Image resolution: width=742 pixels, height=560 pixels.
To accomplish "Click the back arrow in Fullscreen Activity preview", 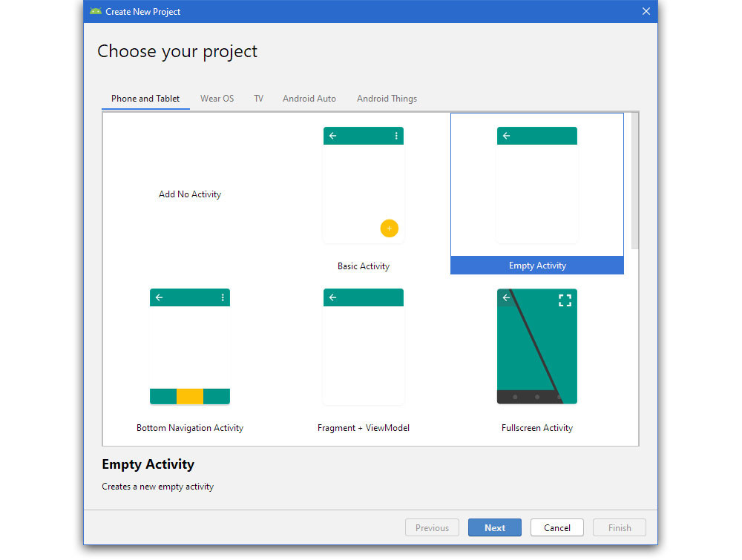I will pos(505,297).
